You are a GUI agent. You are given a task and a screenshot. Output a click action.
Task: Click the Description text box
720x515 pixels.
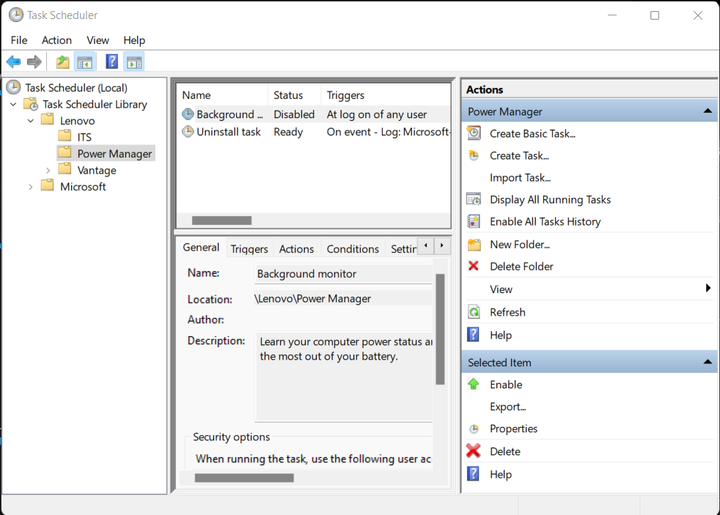343,377
